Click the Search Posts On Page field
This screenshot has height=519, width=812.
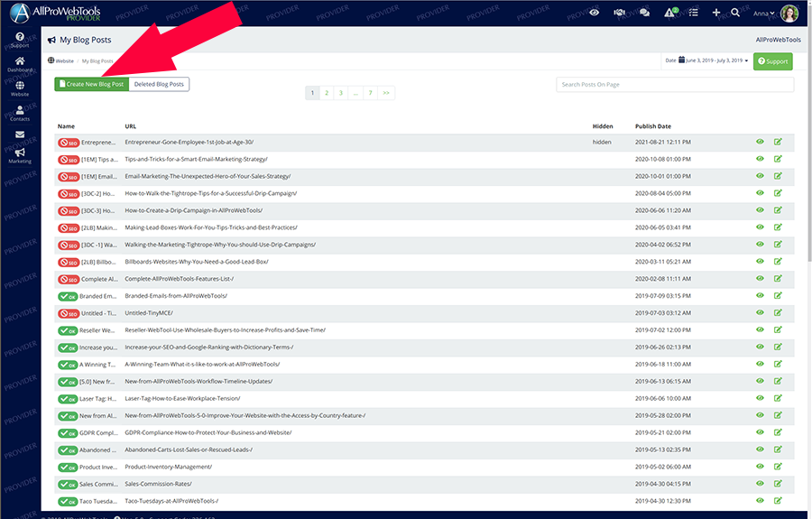click(675, 85)
